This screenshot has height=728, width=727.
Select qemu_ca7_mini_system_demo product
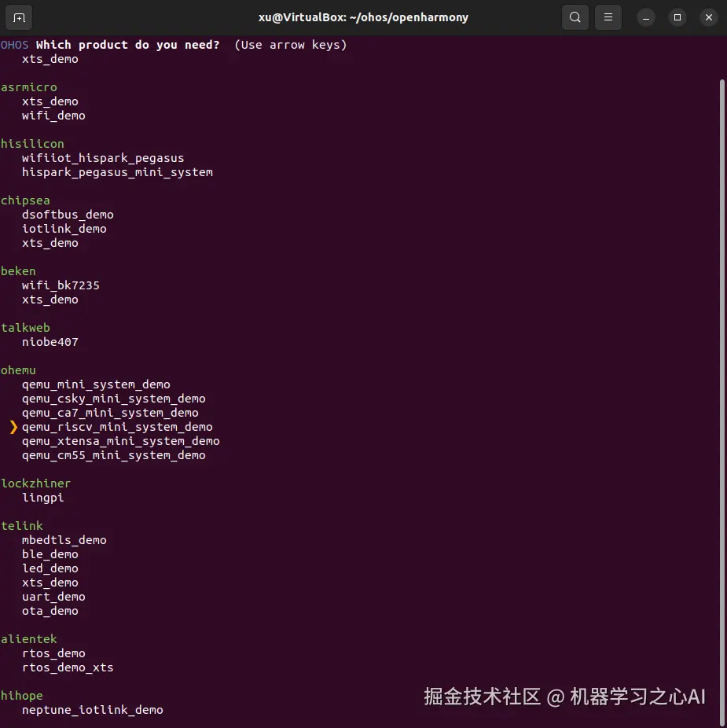click(x=110, y=413)
